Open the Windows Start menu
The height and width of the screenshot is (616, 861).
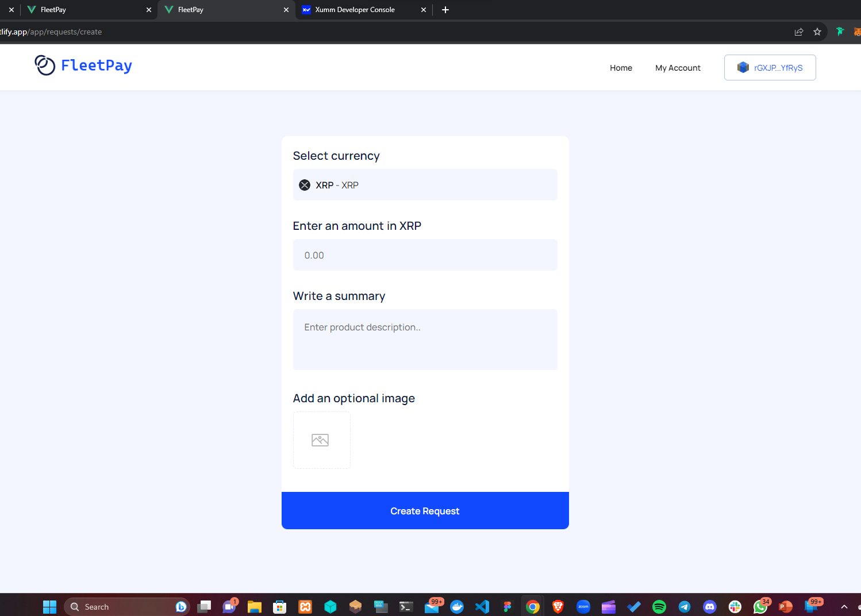49,607
